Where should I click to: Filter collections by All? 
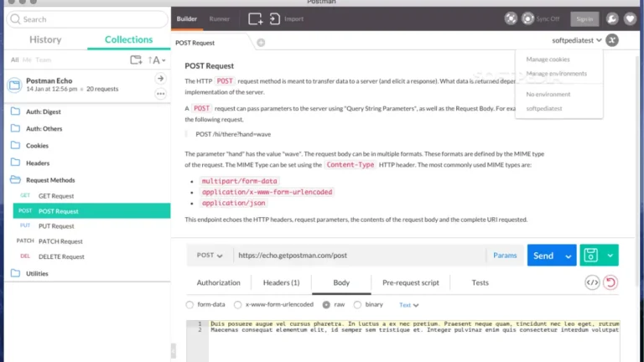pyautogui.click(x=15, y=60)
